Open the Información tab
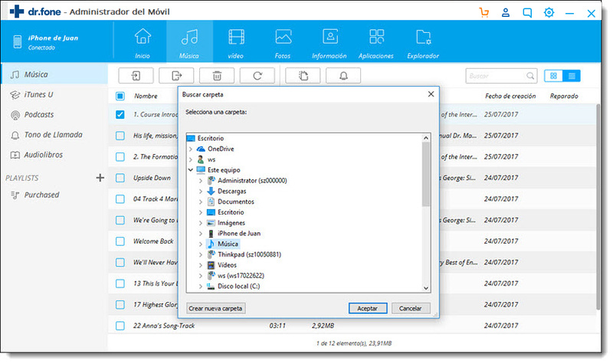613x364 pixels. [329, 42]
